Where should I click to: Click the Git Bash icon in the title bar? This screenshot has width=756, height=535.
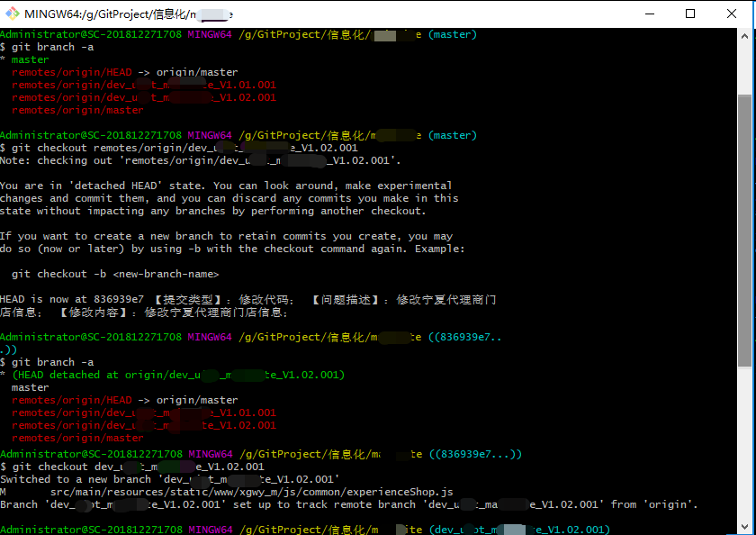click(12, 14)
